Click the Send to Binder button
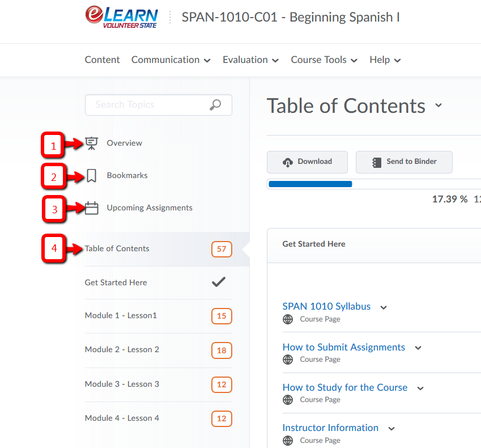Image resolution: width=481 pixels, height=448 pixels. [404, 162]
